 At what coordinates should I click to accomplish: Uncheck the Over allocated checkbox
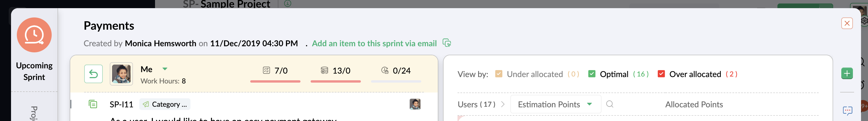pos(661,74)
